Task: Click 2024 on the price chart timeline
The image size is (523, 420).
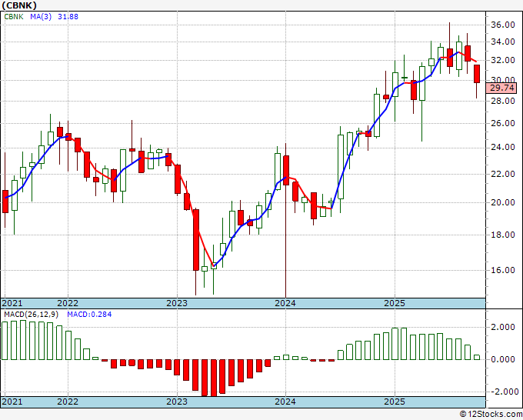Action: tap(285, 303)
